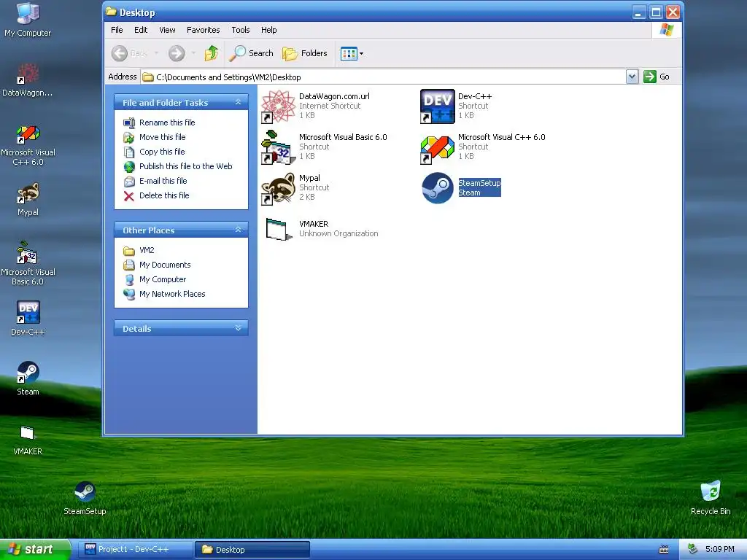This screenshot has height=560, width=747.
Task: Select Microsoft Visual Basic 6.0 desktop icon
Action: click(28, 263)
